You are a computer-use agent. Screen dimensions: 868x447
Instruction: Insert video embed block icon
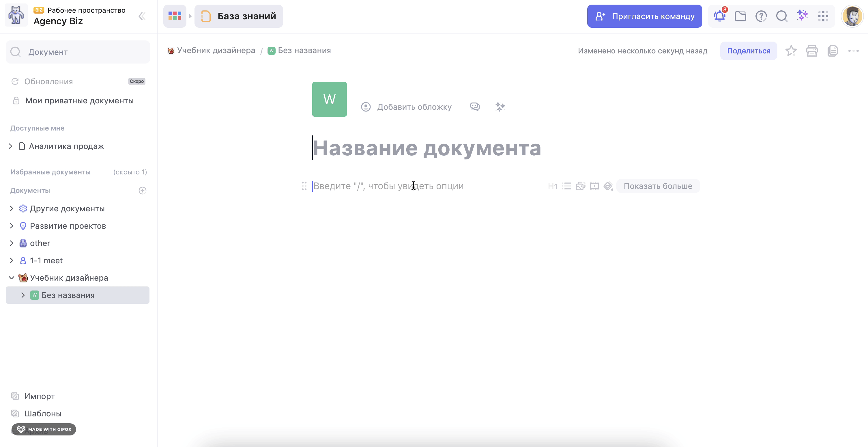pos(594,186)
